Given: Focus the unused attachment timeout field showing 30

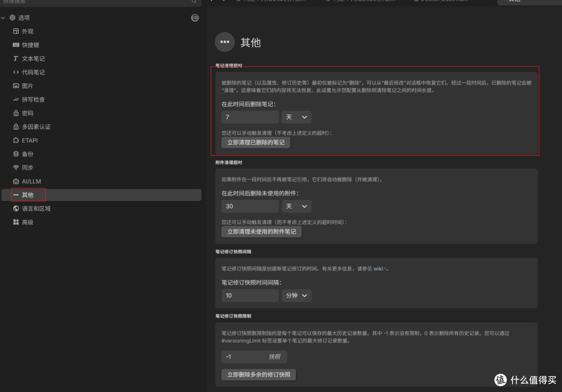Looking at the screenshot, I should 250,206.
